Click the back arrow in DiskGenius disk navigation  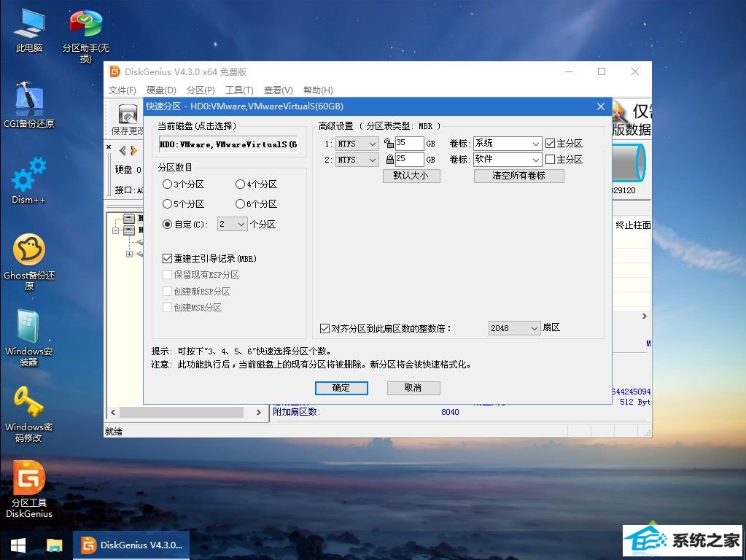pos(123,150)
